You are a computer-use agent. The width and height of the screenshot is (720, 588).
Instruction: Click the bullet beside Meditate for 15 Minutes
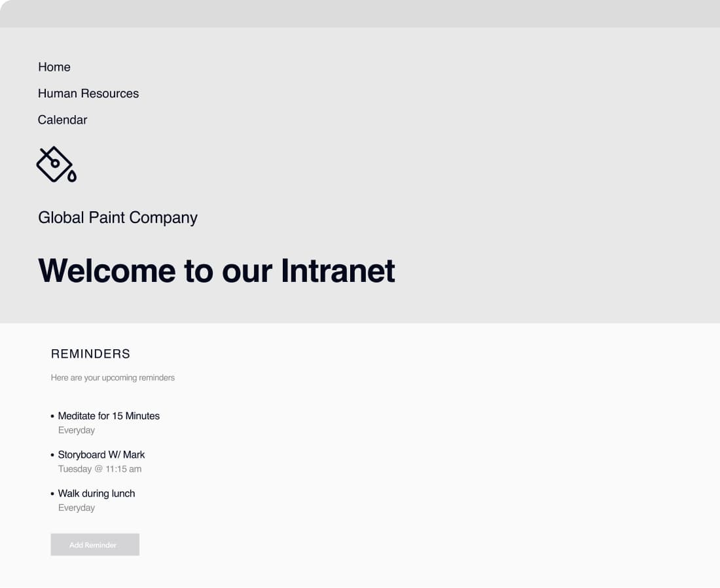[52, 417]
